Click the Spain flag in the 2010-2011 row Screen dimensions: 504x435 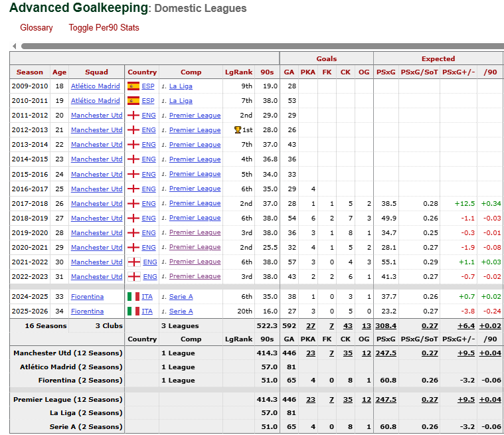click(133, 101)
